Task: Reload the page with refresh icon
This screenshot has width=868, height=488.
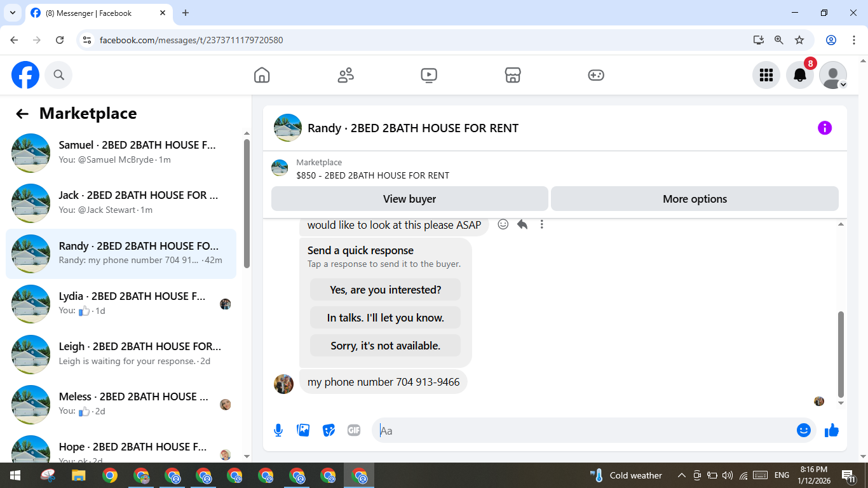Action: (x=60, y=40)
